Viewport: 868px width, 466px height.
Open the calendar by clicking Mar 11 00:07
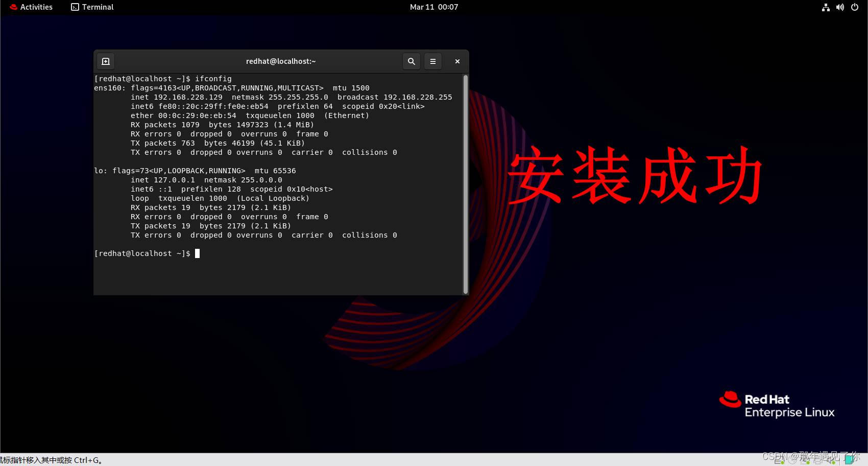[x=434, y=7]
